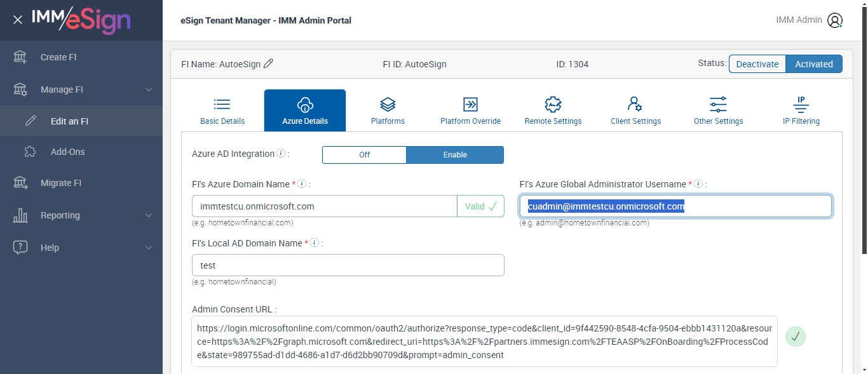Expand the Reporting menu chevron
The image size is (868, 374).
pyautogui.click(x=149, y=215)
